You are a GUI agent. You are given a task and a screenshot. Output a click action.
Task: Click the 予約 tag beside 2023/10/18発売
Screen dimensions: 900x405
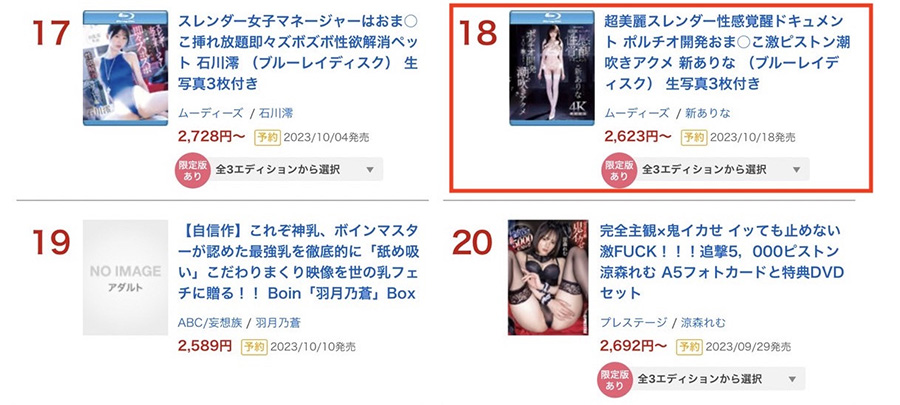693,138
